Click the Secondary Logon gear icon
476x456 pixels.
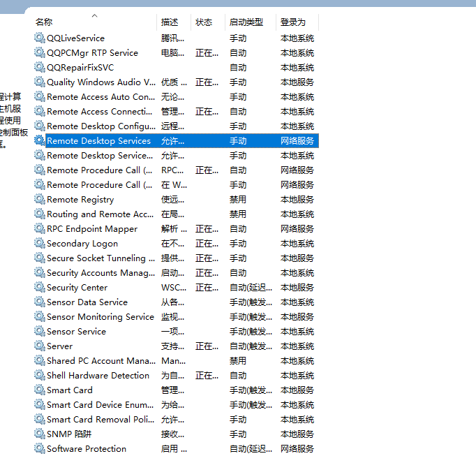(39, 244)
